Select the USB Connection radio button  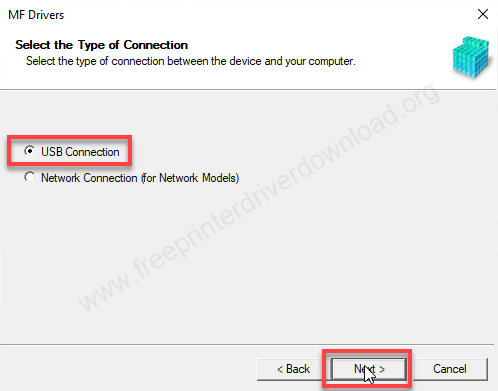(29, 151)
